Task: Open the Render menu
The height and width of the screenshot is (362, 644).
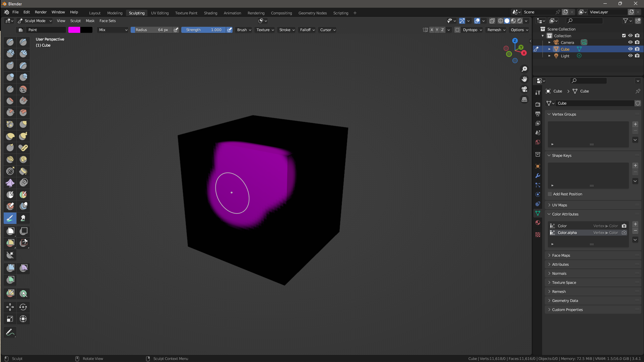Action: tap(41, 12)
